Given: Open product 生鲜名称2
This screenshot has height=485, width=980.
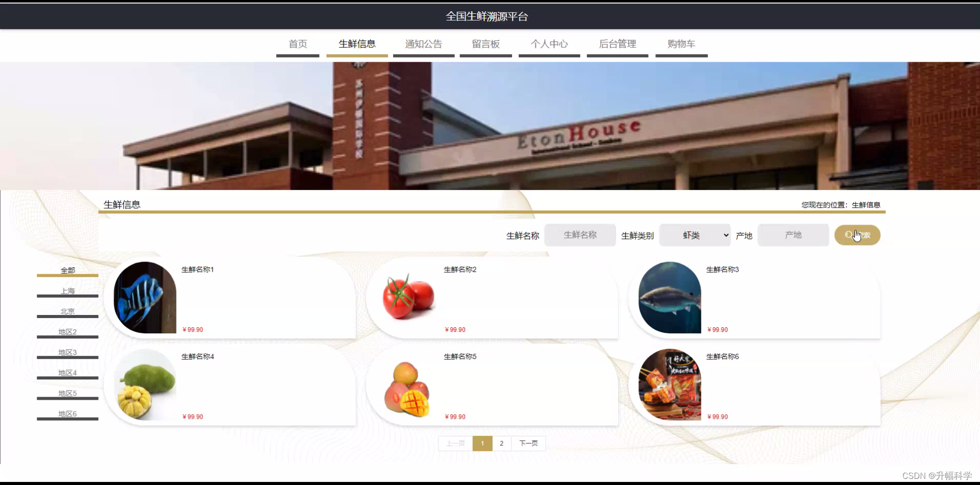Looking at the screenshot, I should [x=459, y=269].
